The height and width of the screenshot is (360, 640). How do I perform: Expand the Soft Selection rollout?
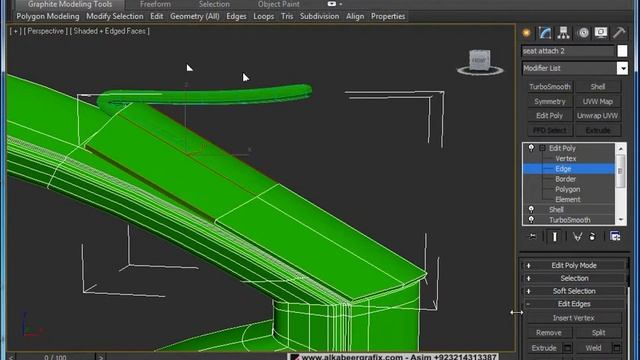pyautogui.click(x=573, y=291)
